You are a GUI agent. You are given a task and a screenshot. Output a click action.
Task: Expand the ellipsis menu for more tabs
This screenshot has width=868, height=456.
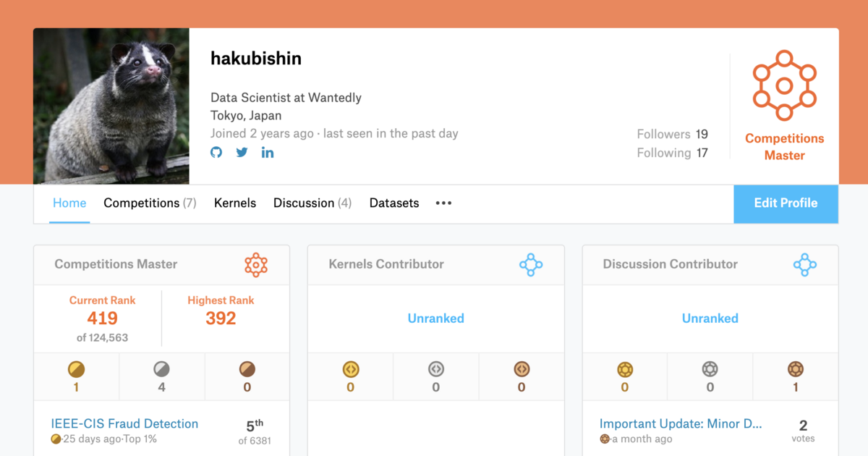443,203
